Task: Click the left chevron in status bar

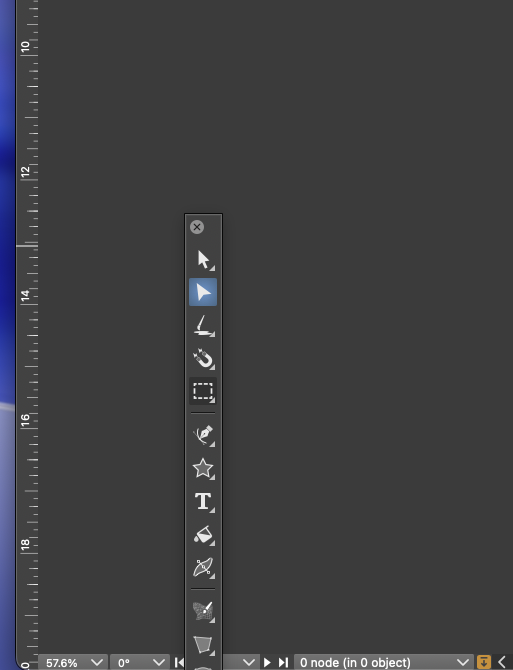Action: point(502,662)
